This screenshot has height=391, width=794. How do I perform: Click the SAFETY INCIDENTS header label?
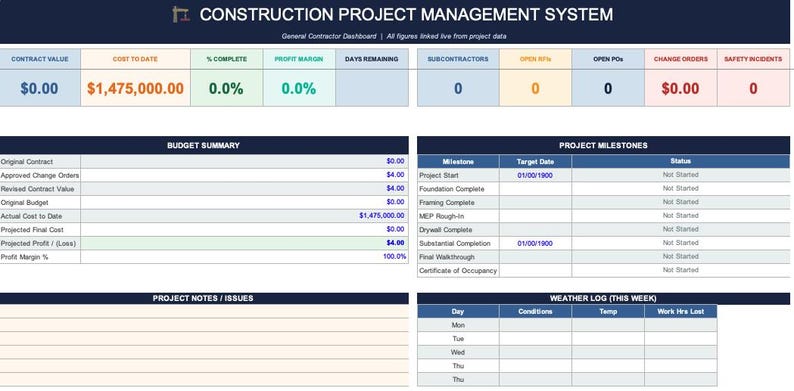(753, 59)
